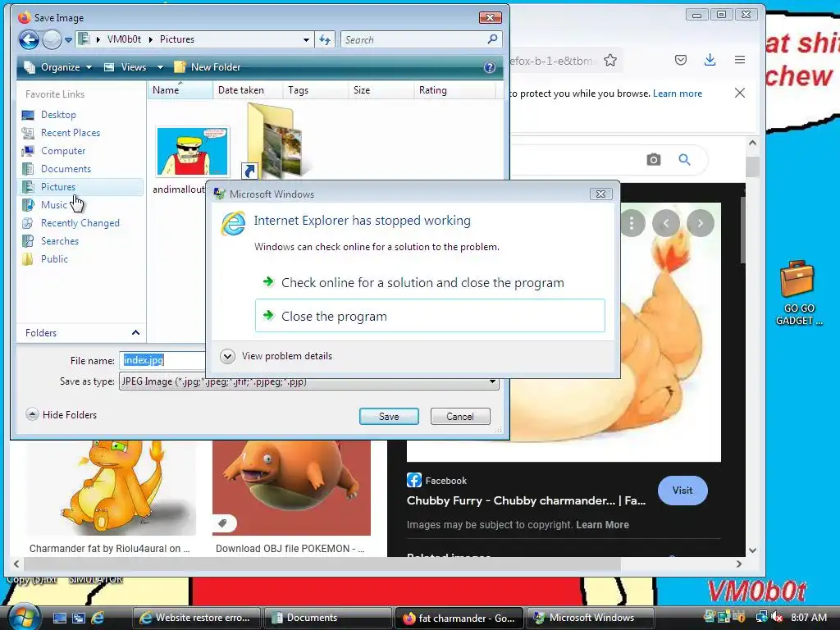Open Save Image dialog help

[x=489, y=67]
